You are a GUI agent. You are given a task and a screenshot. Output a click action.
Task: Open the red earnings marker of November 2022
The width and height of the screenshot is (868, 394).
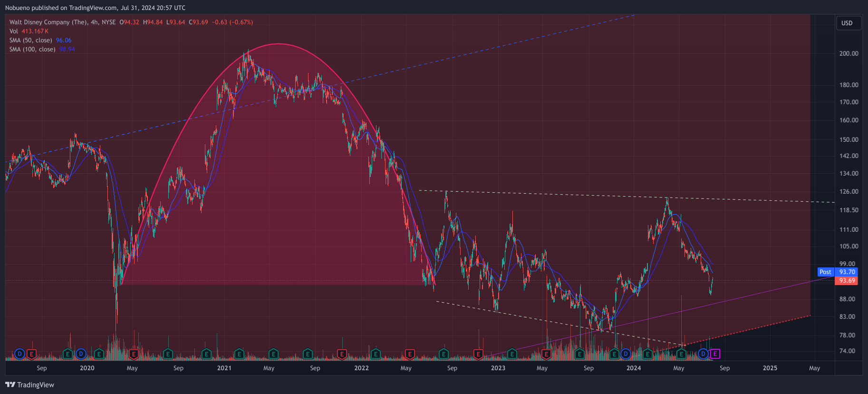click(x=478, y=354)
